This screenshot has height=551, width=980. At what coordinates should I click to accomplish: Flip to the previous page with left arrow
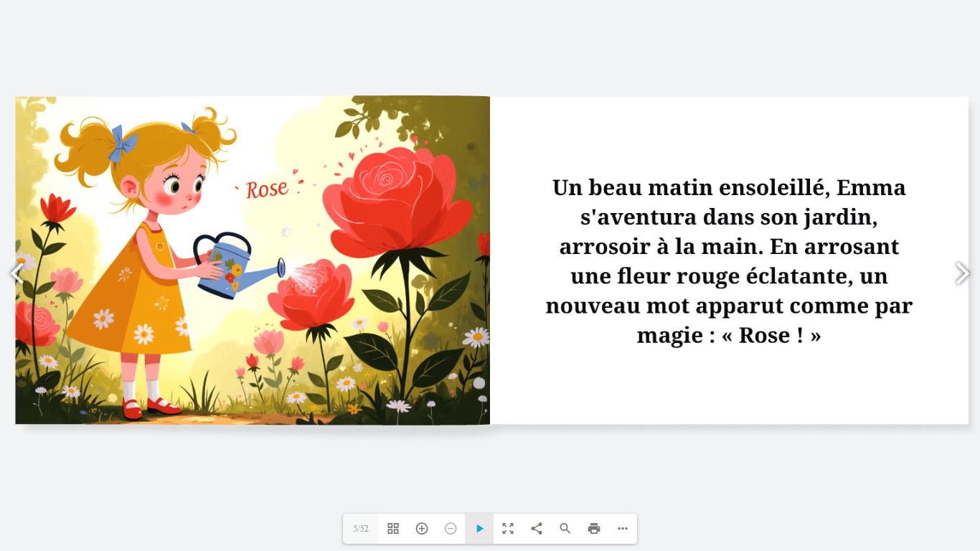17,273
